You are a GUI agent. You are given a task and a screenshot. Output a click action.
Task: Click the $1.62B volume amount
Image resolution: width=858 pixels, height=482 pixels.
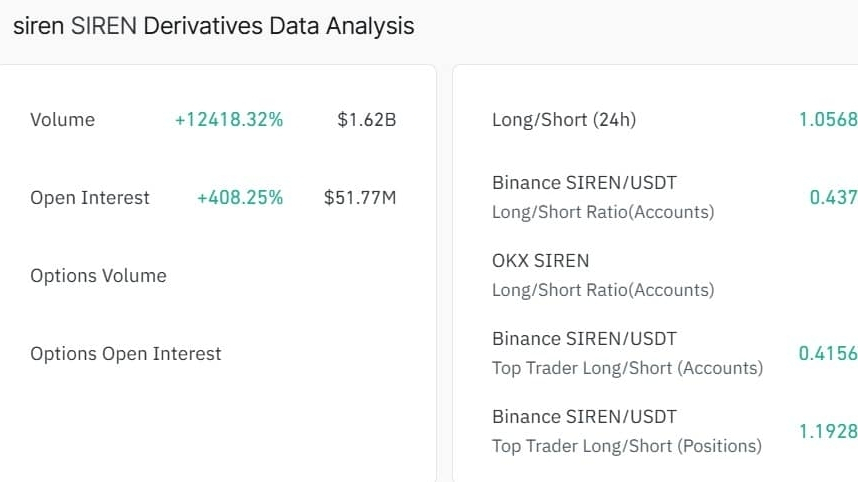pyautogui.click(x=367, y=120)
